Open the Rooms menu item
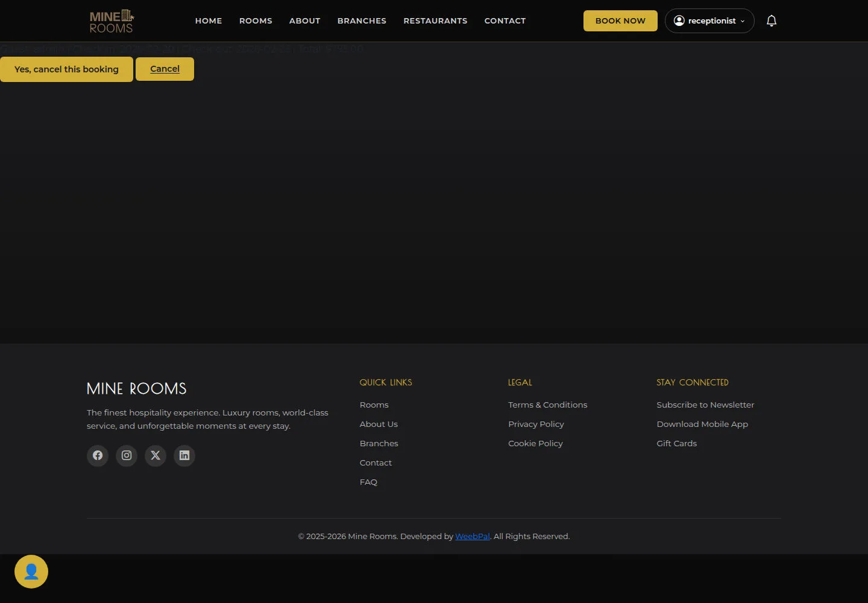 pos(256,21)
